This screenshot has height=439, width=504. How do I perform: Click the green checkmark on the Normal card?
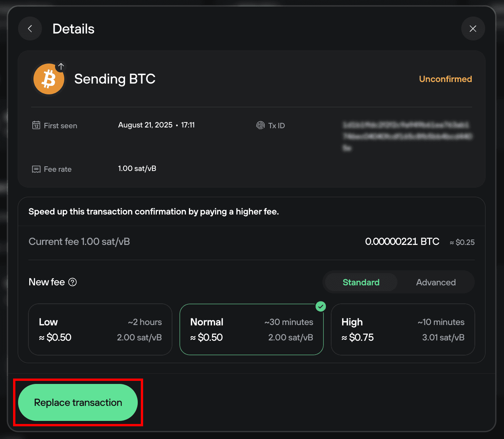[320, 306]
